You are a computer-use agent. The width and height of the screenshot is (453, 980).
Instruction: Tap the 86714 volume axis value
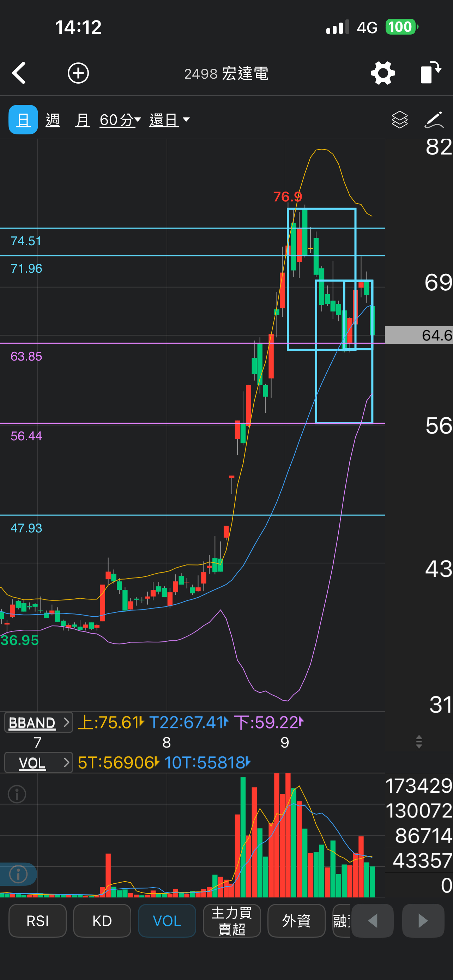[423, 836]
